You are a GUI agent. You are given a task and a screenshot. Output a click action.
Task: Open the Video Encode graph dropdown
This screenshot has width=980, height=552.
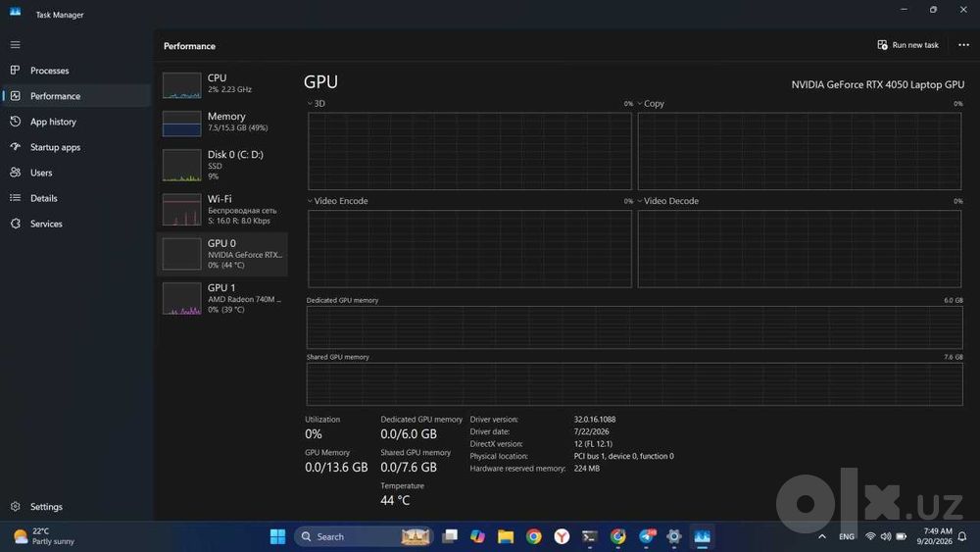click(337, 201)
